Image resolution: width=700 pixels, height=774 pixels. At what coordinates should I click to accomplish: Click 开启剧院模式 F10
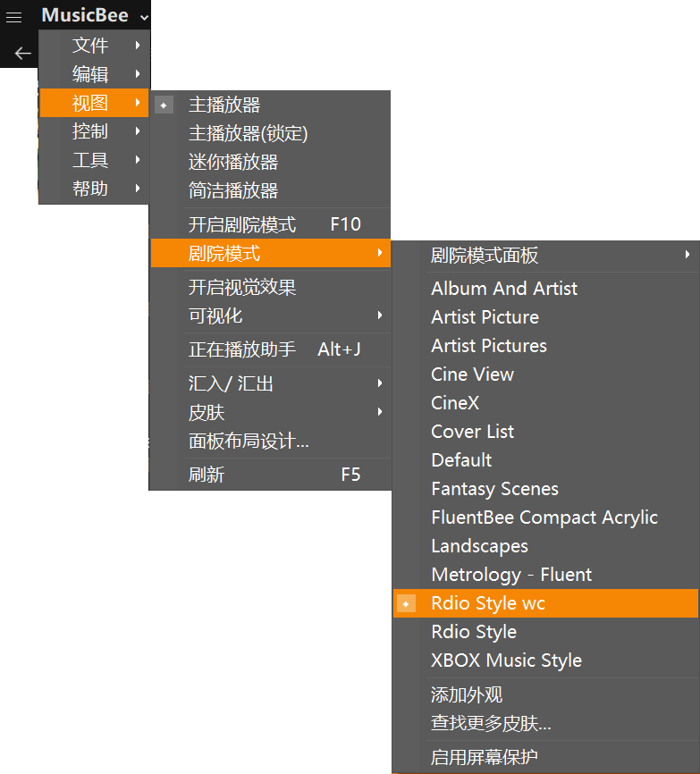(x=271, y=224)
